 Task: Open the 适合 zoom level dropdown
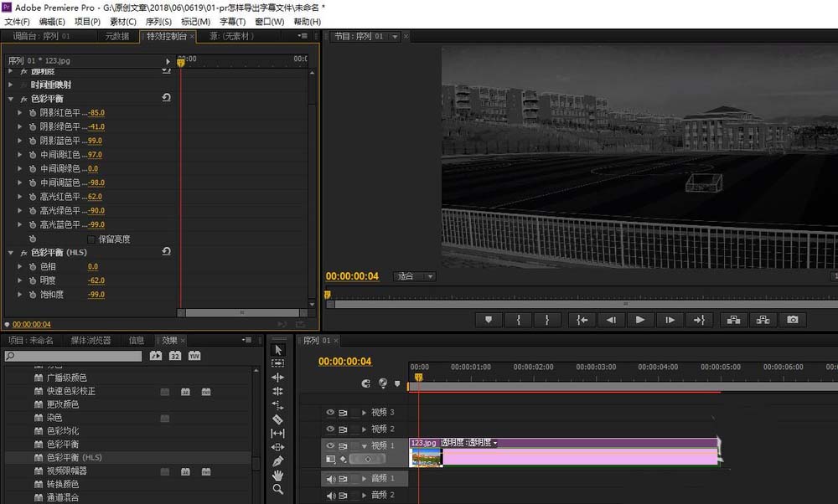click(x=416, y=276)
